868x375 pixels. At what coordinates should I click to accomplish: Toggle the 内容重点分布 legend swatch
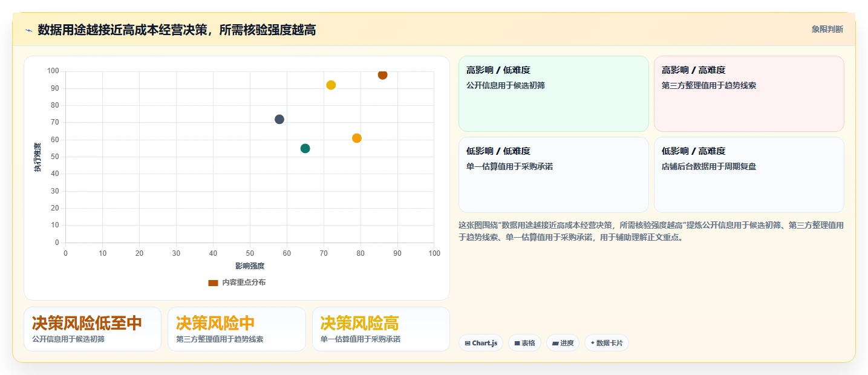point(213,282)
